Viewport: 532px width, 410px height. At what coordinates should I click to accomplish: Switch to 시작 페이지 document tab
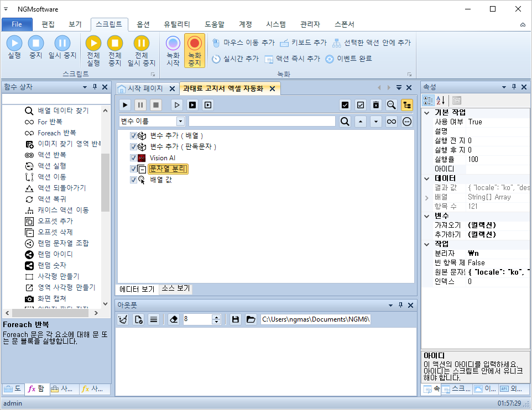pyautogui.click(x=145, y=89)
